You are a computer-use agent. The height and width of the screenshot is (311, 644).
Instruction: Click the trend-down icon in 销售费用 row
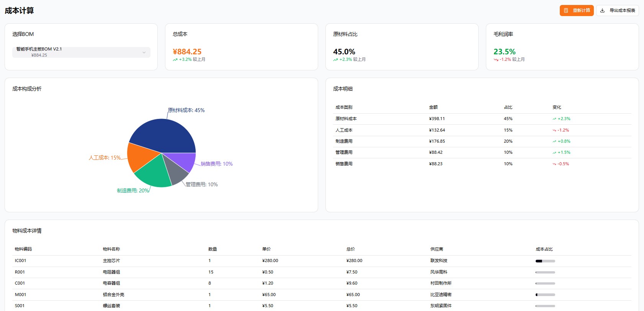point(554,164)
